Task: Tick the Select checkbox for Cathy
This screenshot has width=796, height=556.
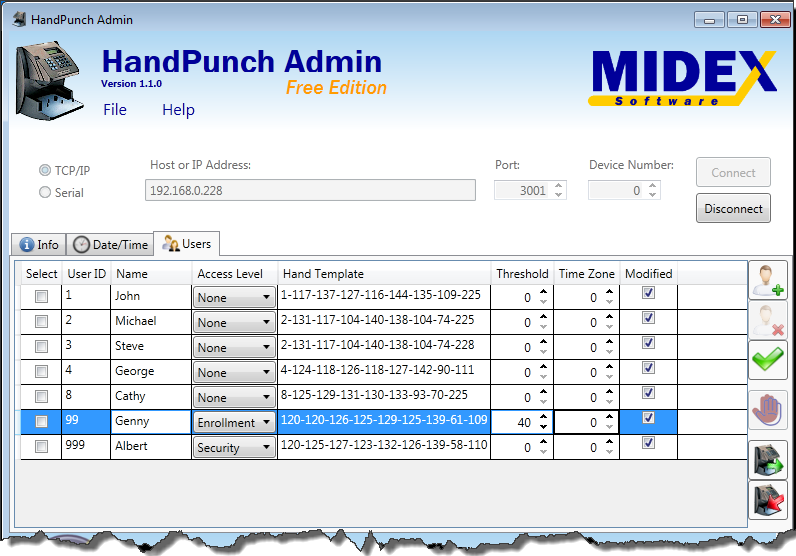Action: [x=42, y=396]
